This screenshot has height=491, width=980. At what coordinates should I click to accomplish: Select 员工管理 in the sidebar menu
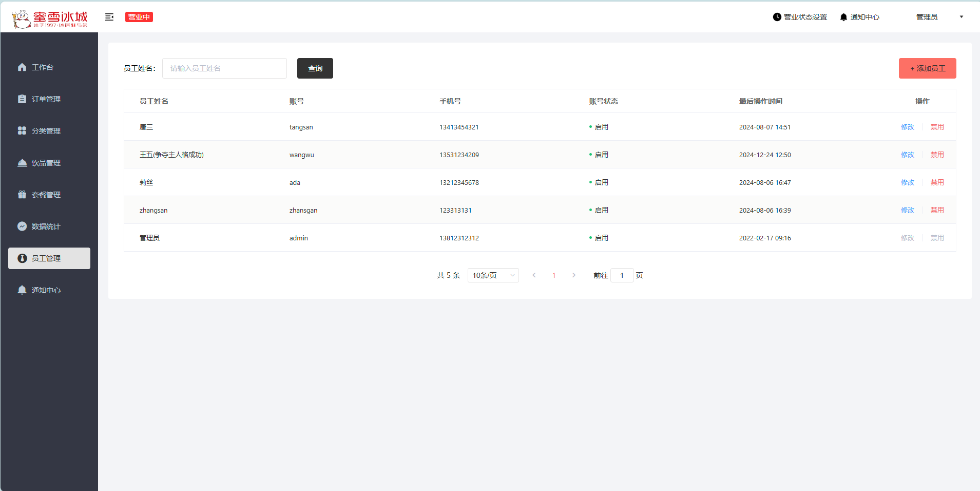pyautogui.click(x=49, y=258)
